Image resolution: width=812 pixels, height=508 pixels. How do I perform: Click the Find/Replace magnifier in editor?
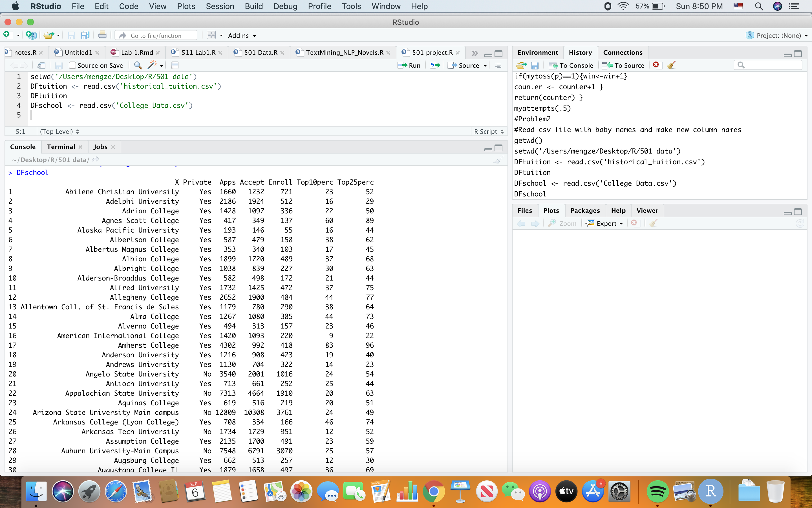pos(138,65)
